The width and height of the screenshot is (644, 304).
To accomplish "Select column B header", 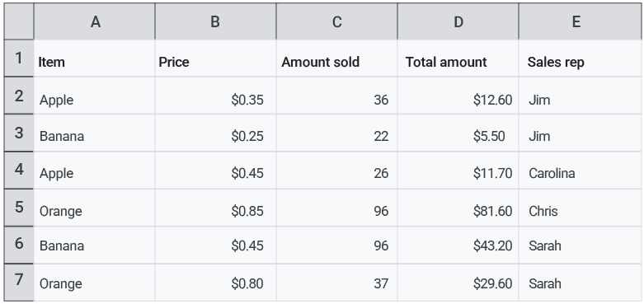I will (x=215, y=21).
